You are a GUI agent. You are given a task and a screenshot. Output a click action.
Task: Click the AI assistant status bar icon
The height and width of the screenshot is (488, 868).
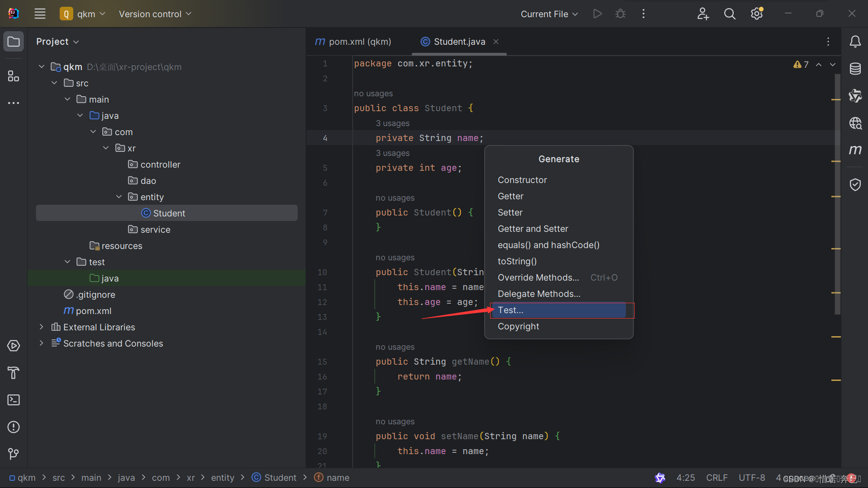660,478
